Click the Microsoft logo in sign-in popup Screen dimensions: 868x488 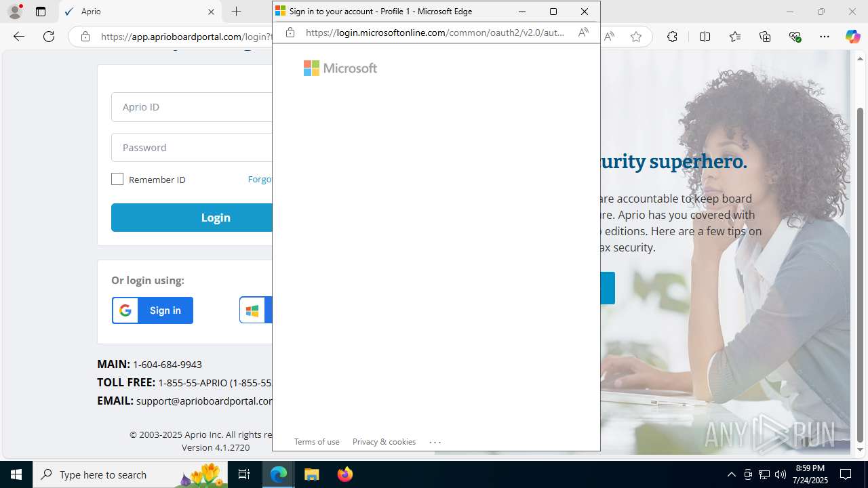coord(340,68)
